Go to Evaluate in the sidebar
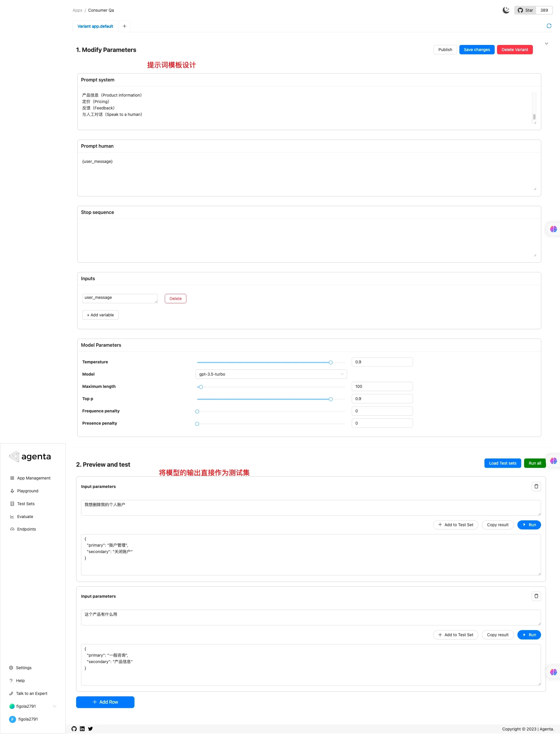This screenshot has width=560, height=734. point(25,517)
